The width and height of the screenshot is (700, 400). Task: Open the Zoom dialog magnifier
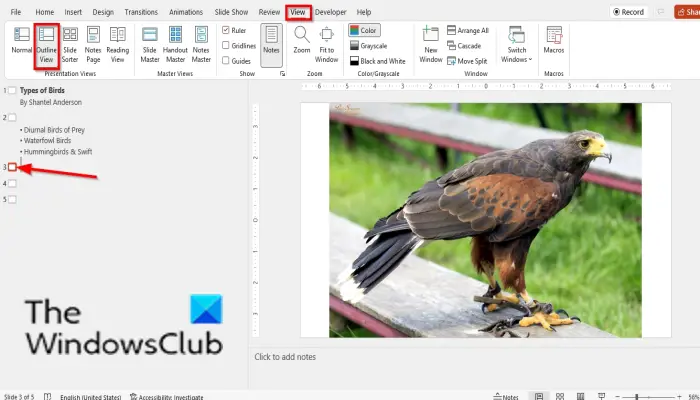pyautogui.click(x=302, y=41)
